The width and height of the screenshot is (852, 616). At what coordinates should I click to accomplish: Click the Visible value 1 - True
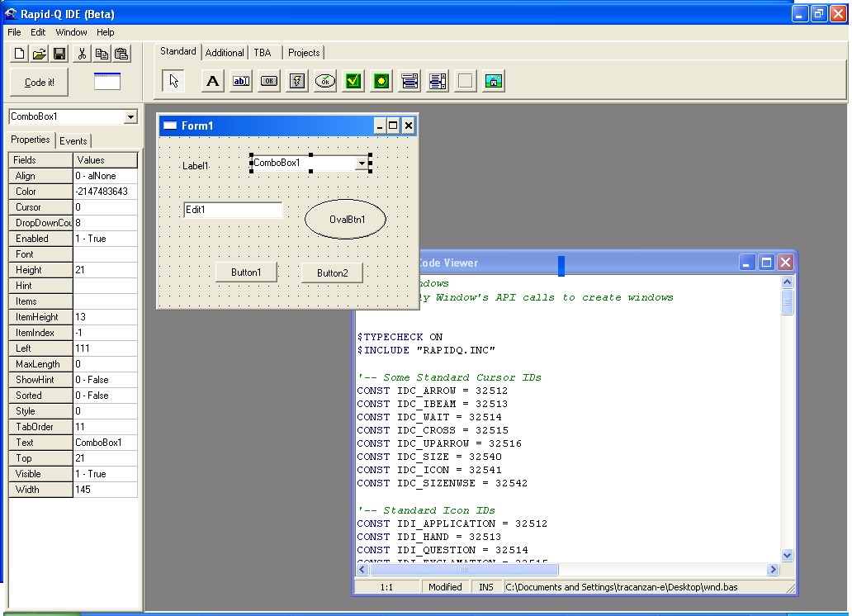(106, 473)
